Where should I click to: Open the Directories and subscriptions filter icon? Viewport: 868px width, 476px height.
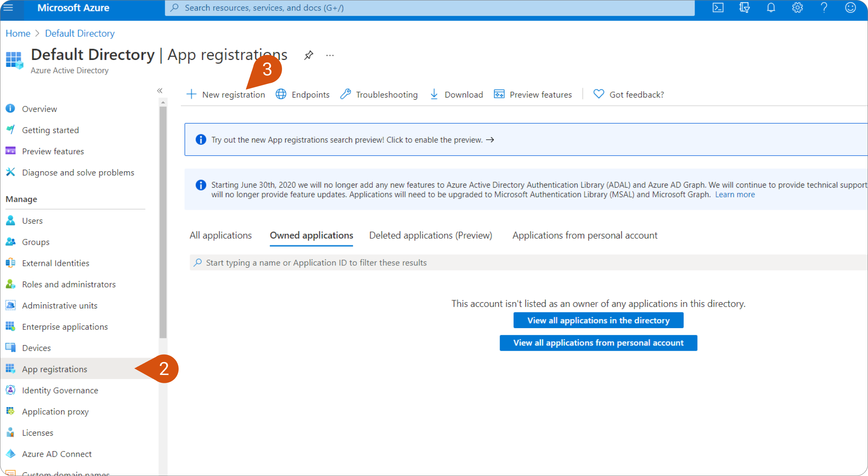[x=744, y=8]
